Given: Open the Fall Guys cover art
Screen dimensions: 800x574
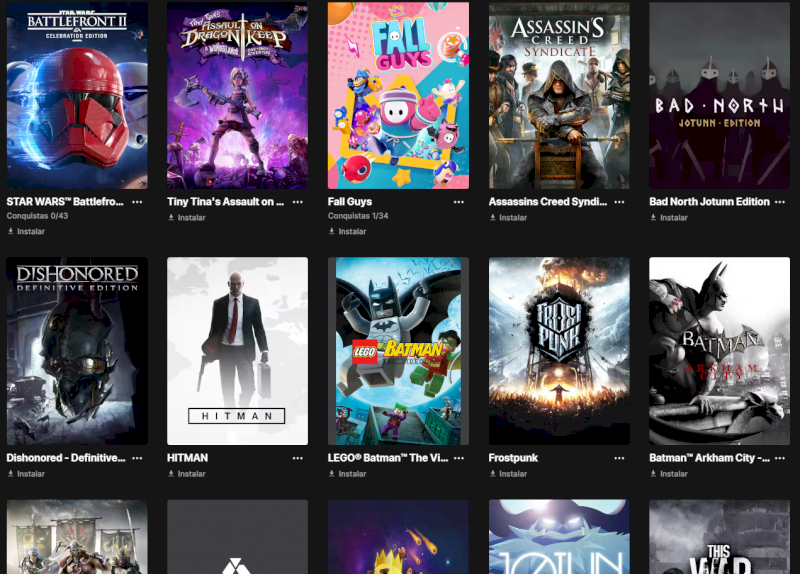Looking at the screenshot, I should (x=398, y=95).
